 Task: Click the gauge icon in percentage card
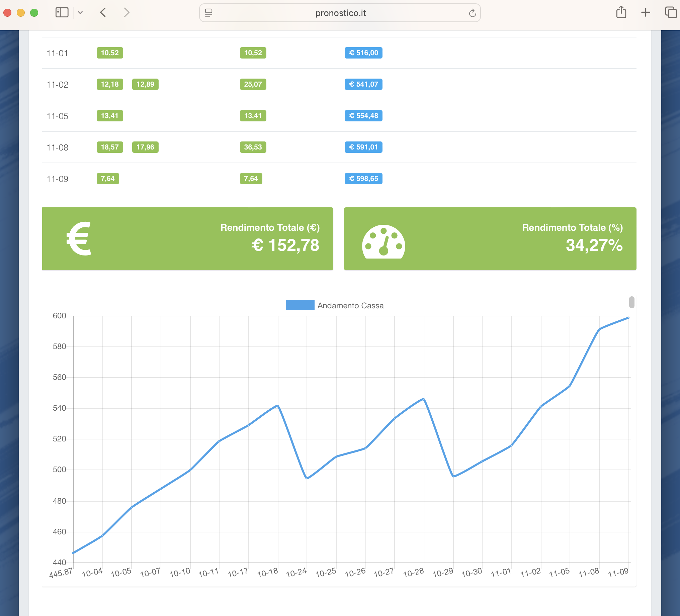tap(384, 242)
